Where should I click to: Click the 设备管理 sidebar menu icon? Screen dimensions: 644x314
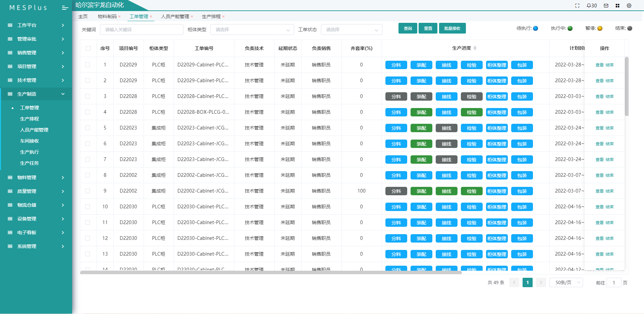click(10, 219)
